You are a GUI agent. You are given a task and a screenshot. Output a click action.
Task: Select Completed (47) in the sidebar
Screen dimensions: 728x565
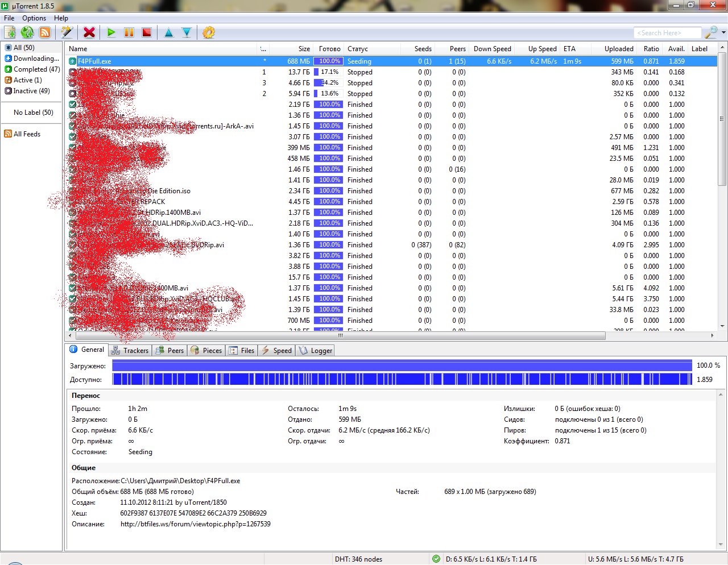pos(36,69)
